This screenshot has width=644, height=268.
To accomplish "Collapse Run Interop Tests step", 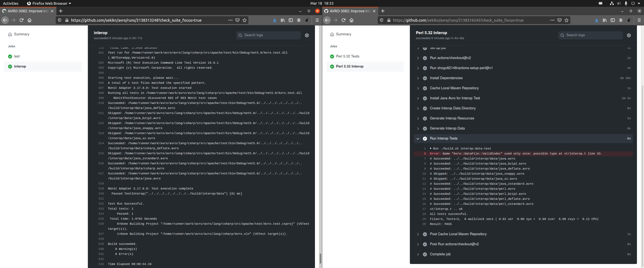I will click(524, 138).
